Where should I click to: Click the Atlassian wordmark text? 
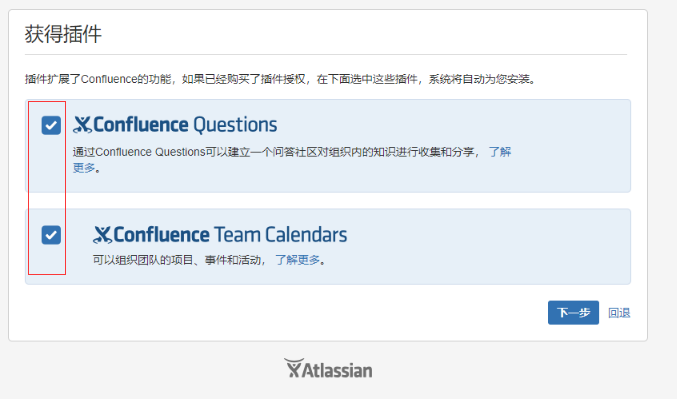338,370
